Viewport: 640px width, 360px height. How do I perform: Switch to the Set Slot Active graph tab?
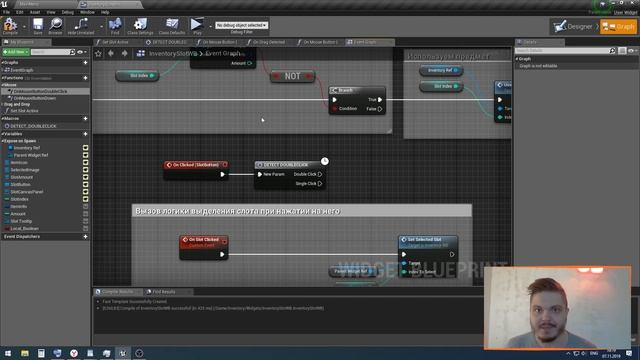click(116, 42)
